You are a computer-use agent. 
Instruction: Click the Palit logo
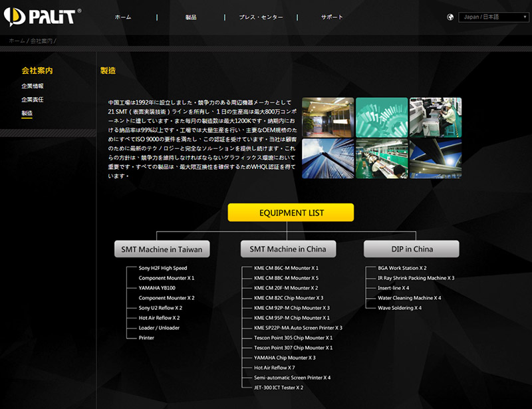pyautogui.click(x=43, y=17)
